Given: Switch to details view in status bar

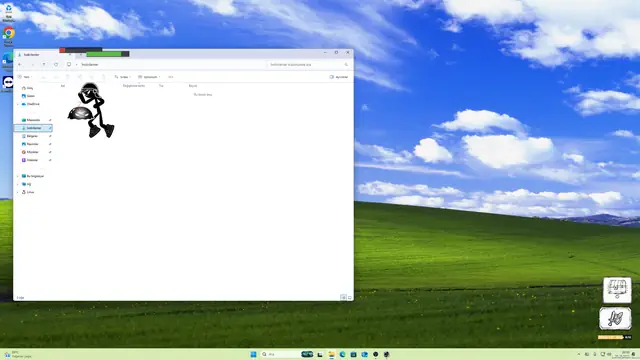Looking at the screenshot, I should pos(343,298).
